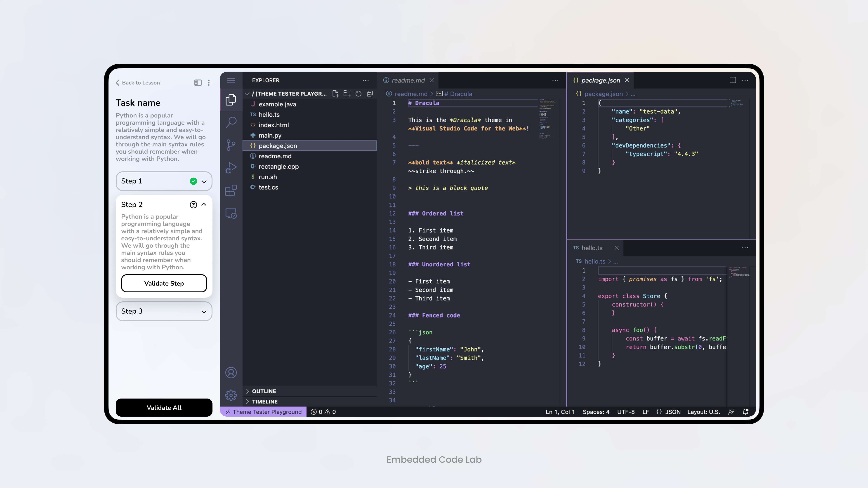
Task: Click the New File icon in Explorer
Action: tap(336, 94)
